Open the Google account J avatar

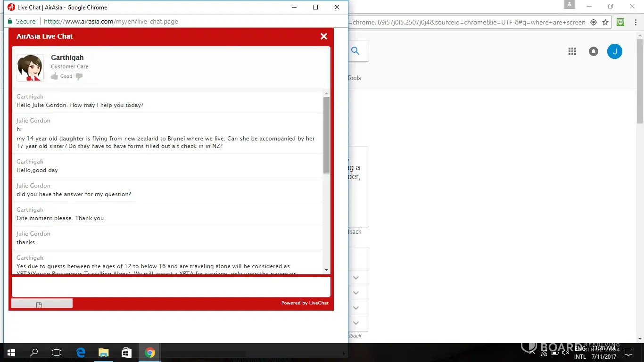coord(614,52)
